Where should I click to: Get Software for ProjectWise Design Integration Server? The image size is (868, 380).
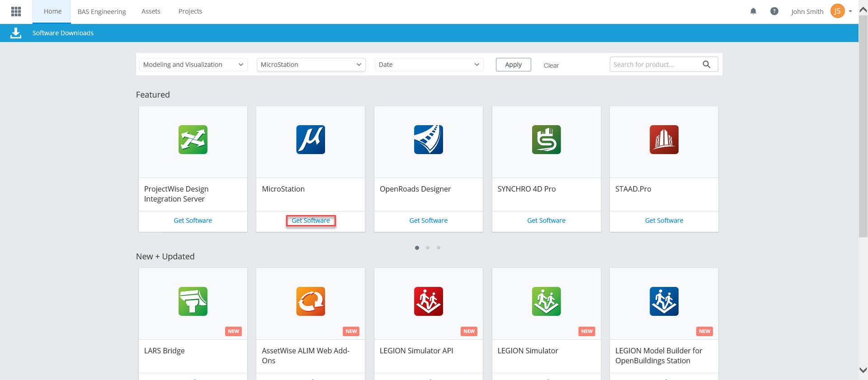193,220
